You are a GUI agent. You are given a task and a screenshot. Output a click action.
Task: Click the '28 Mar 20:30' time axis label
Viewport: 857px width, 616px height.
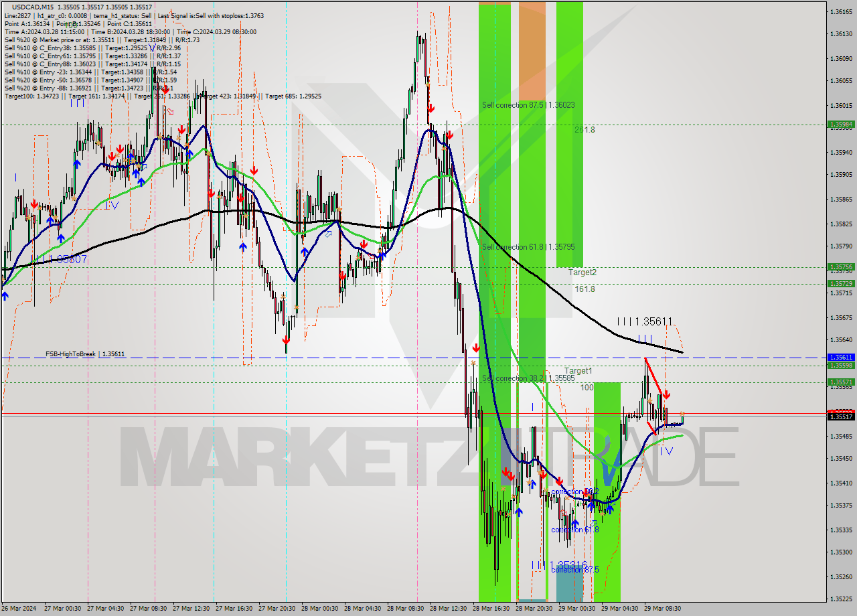pyautogui.click(x=534, y=609)
